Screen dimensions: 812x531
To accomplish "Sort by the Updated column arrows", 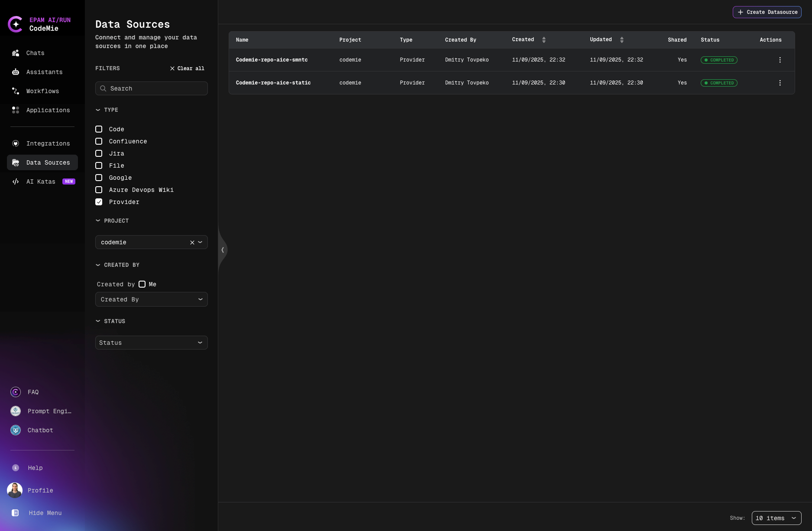I will pos(622,40).
